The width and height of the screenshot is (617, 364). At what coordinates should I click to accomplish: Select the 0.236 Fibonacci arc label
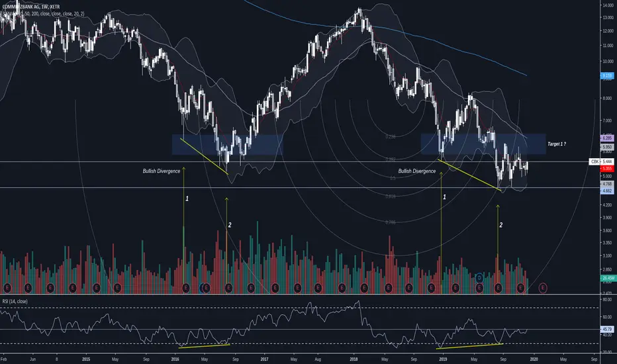coord(391,136)
